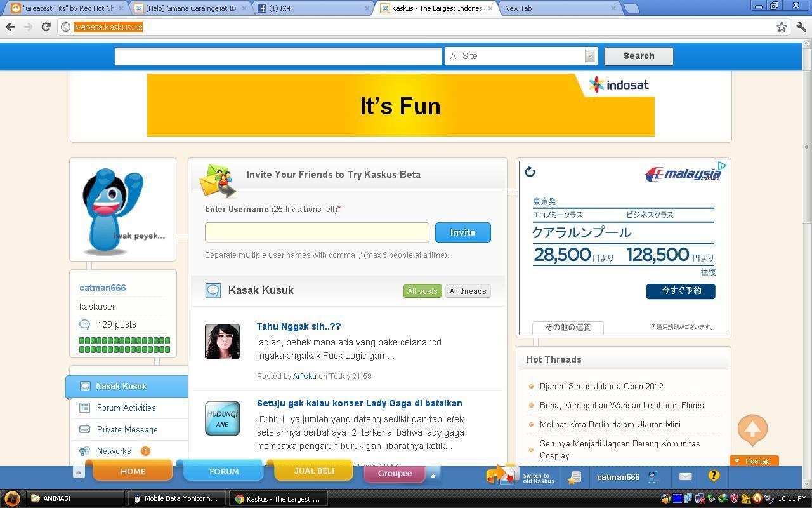Filter Kasak Kusuk by All threads
This screenshot has height=508, width=812.
(x=468, y=291)
